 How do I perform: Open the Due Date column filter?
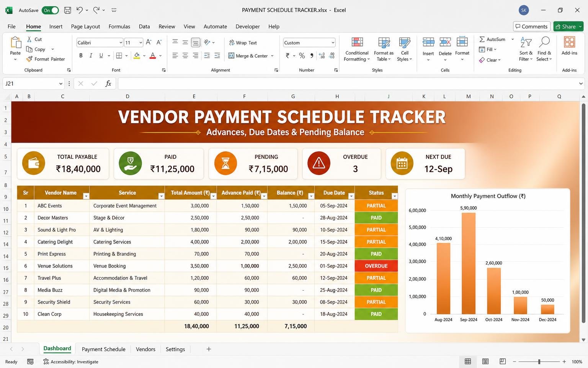point(351,196)
